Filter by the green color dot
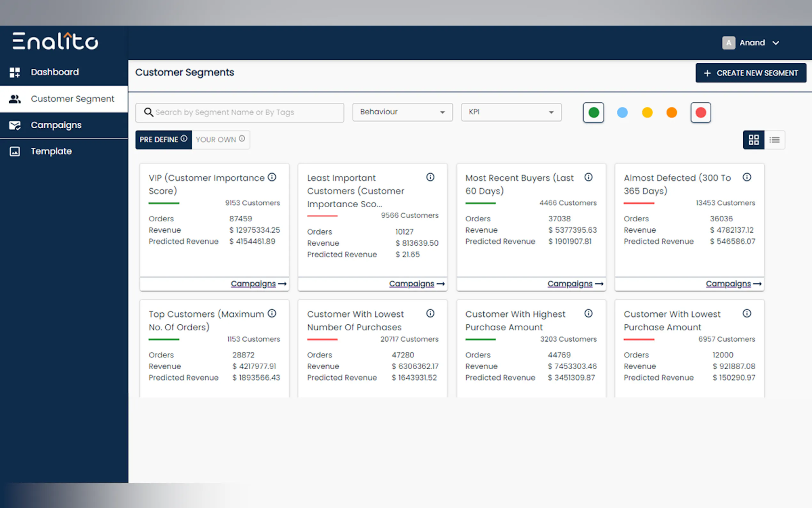The image size is (812, 508). [593, 112]
